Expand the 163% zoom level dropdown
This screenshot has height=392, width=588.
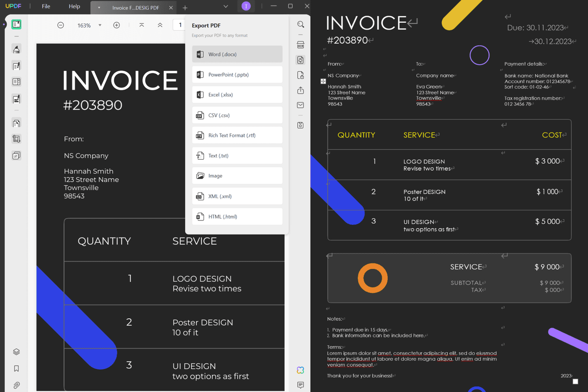click(100, 25)
